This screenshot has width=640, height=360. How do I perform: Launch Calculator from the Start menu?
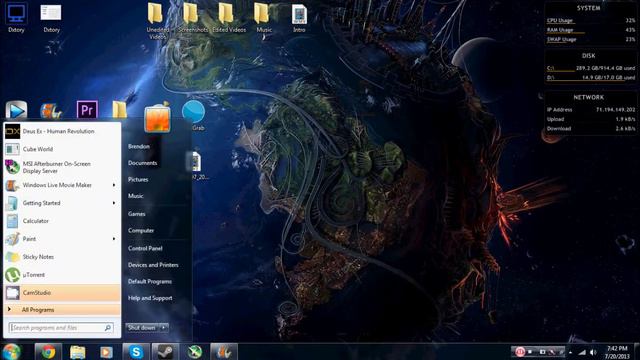(x=62, y=221)
